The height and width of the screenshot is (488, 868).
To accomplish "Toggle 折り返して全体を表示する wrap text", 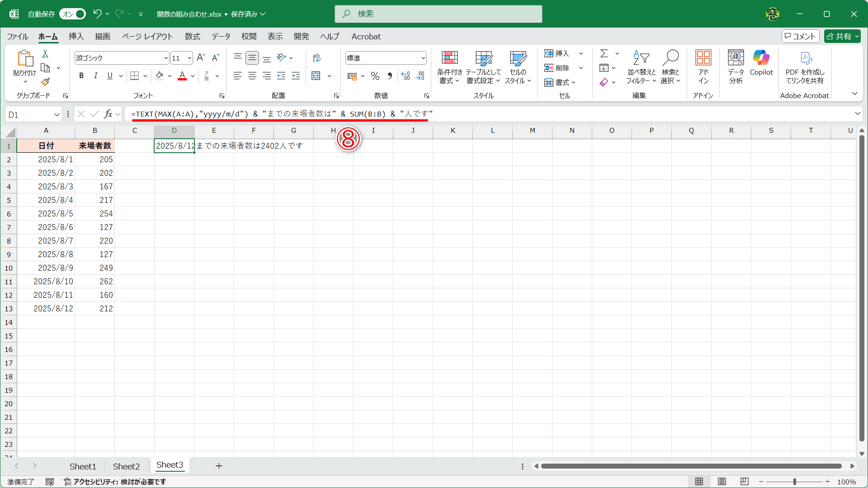I will coord(316,58).
